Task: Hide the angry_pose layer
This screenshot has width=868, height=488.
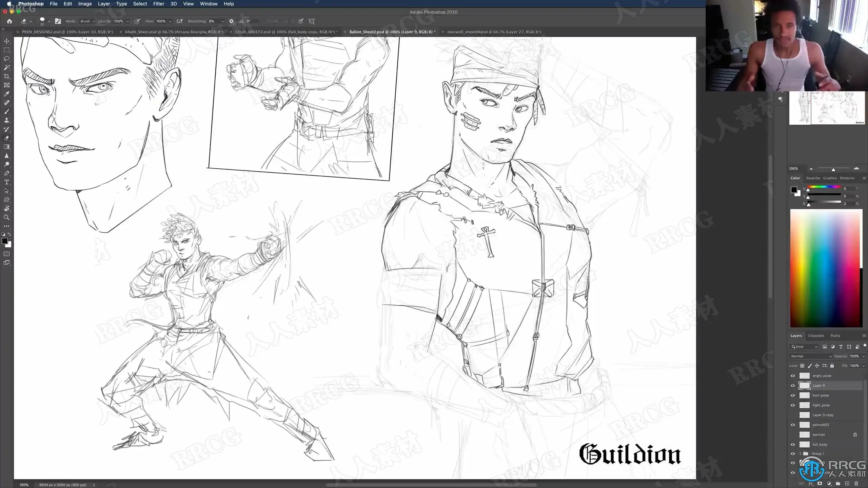Action: point(793,375)
